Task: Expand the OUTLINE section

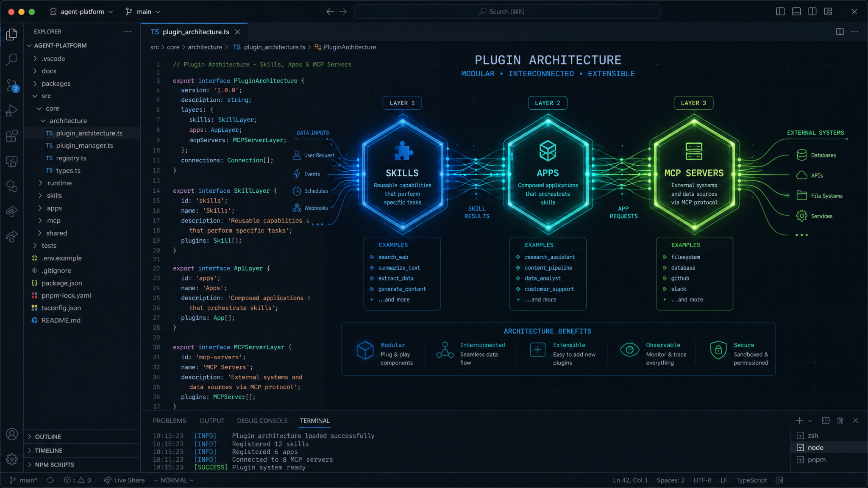Action: tap(82, 437)
